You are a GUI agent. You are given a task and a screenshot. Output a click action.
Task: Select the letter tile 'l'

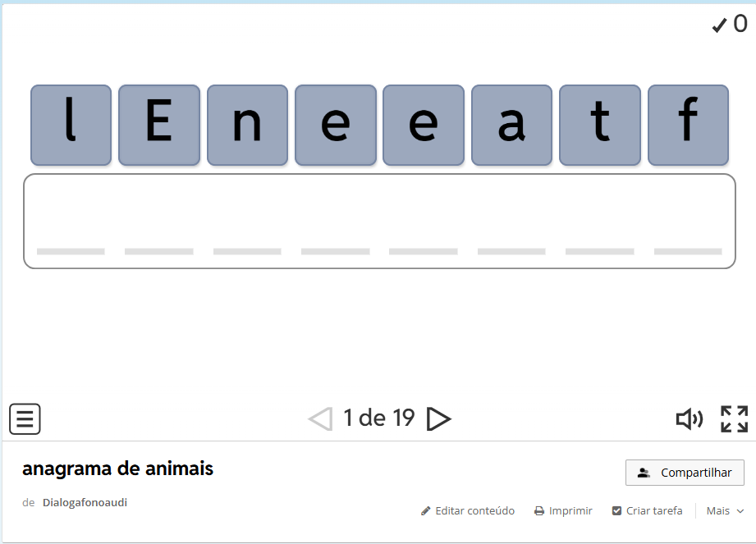pos(71,125)
